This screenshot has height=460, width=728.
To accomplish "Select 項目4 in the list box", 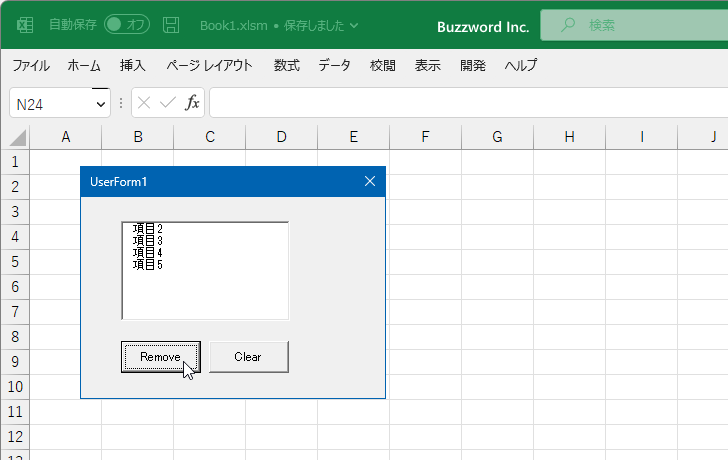I will pyautogui.click(x=205, y=253).
